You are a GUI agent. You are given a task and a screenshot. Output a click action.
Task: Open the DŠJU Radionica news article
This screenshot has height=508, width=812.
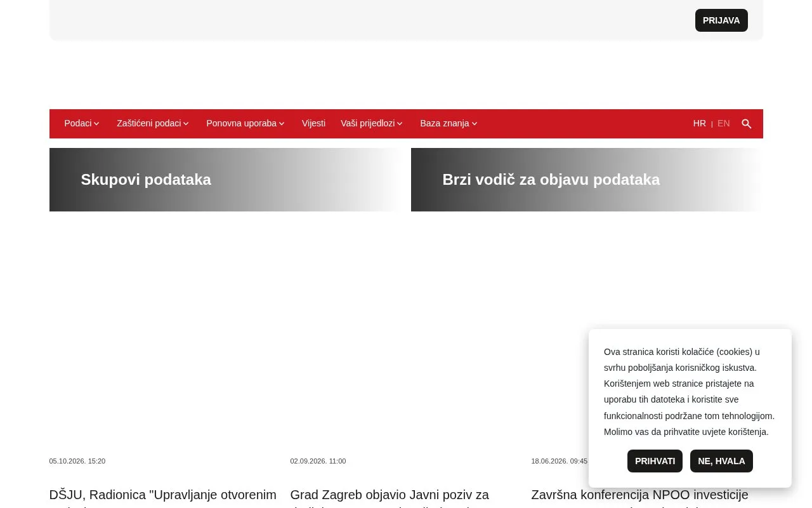click(163, 497)
